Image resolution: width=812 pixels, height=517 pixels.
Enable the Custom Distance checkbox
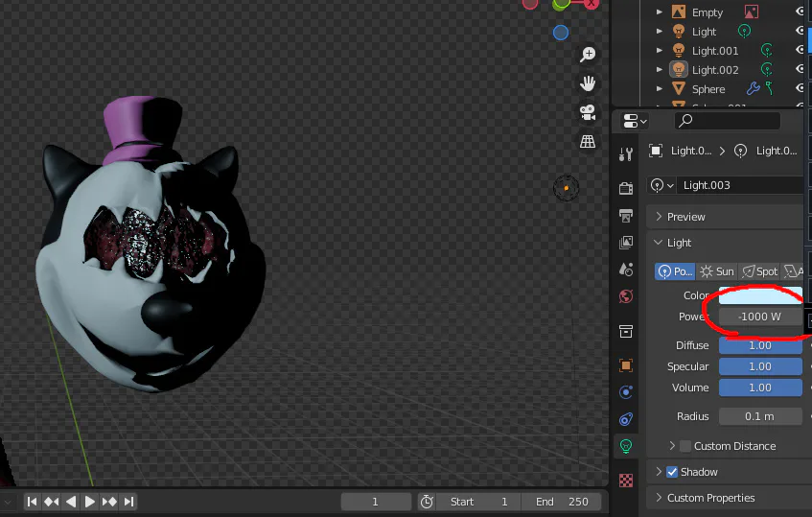pyautogui.click(x=685, y=446)
